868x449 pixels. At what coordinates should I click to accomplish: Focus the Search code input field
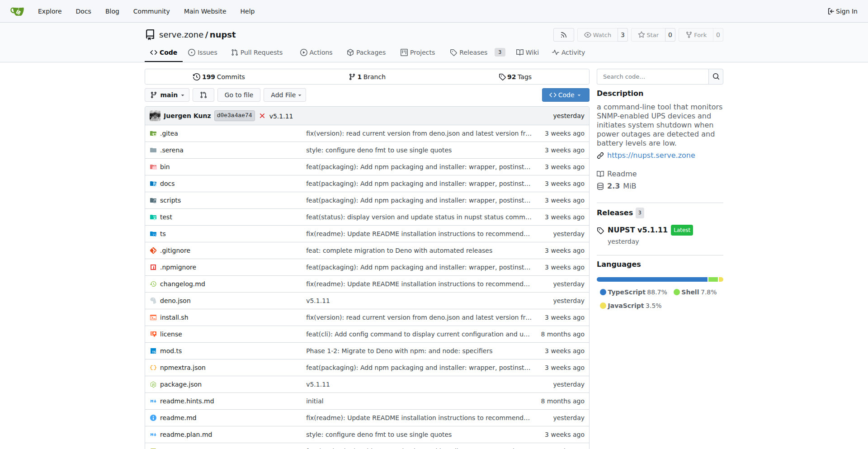(x=652, y=77)
